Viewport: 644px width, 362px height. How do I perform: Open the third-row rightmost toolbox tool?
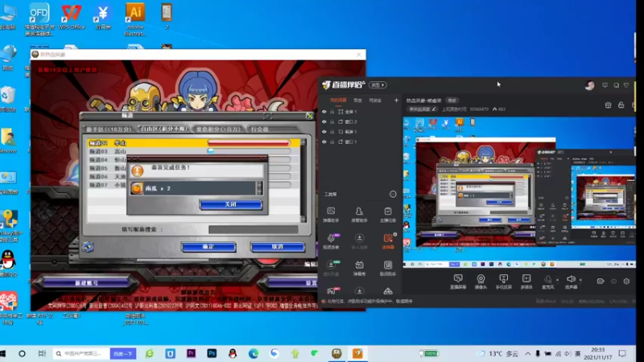click(x=388, y=268)
